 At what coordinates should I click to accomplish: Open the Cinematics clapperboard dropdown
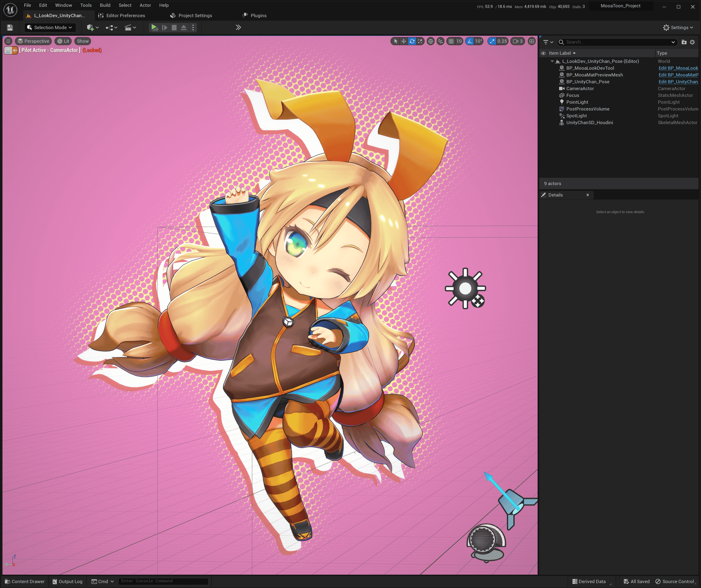[x=130, y=27]
